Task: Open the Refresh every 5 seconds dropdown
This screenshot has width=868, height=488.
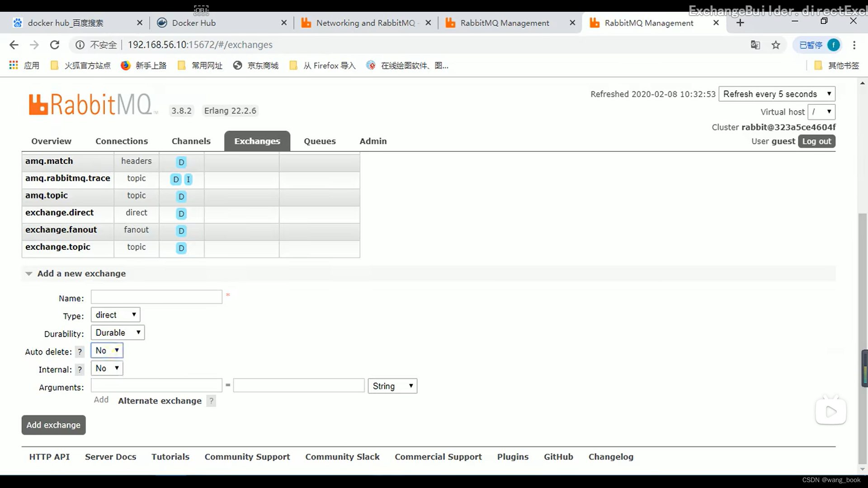Action: 777,94
